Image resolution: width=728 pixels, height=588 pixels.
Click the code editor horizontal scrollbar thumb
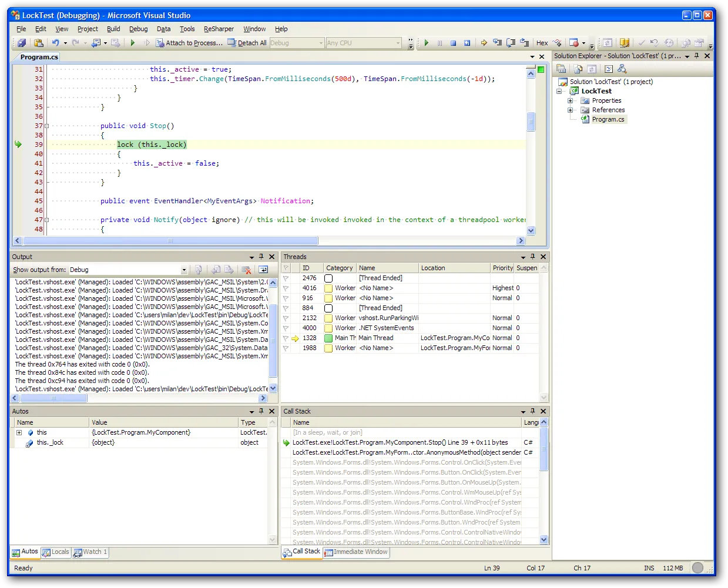[x=170, y=241]
